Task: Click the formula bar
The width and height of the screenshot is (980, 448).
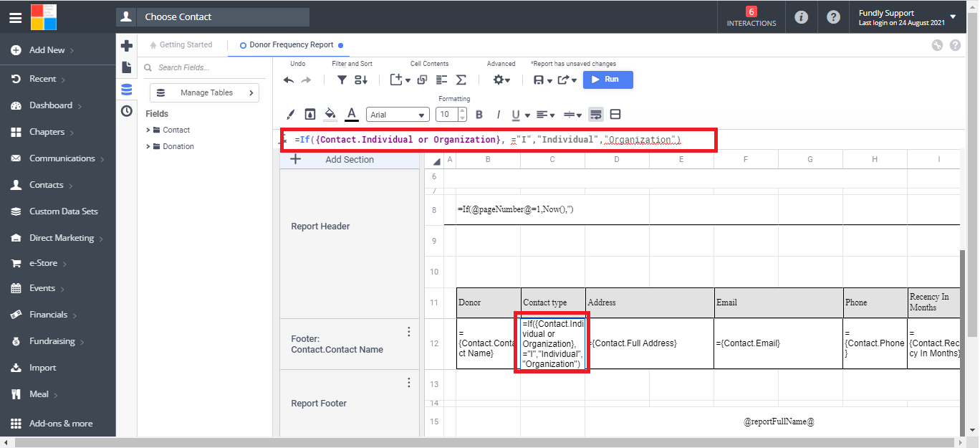Action: [x=499, y=140]
